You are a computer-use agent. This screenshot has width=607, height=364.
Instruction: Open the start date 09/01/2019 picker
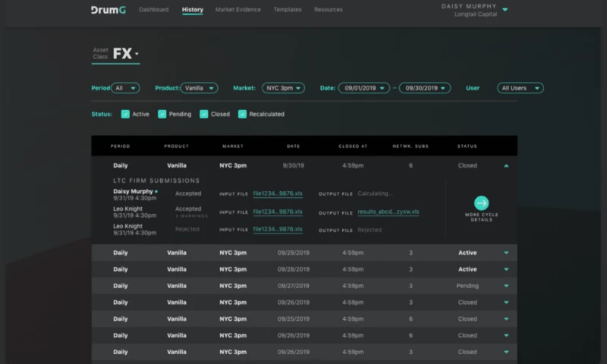pos(363,88)
